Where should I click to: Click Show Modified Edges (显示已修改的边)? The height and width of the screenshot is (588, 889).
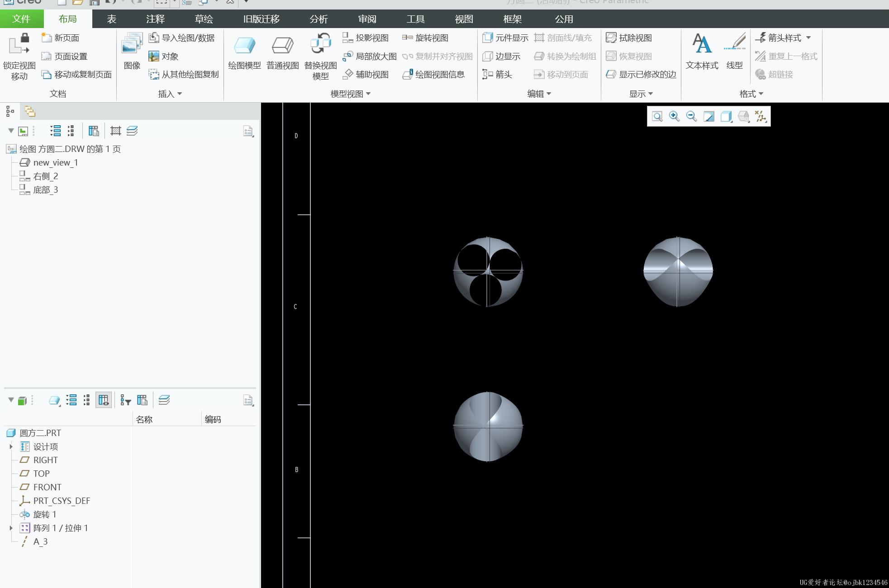641,75
